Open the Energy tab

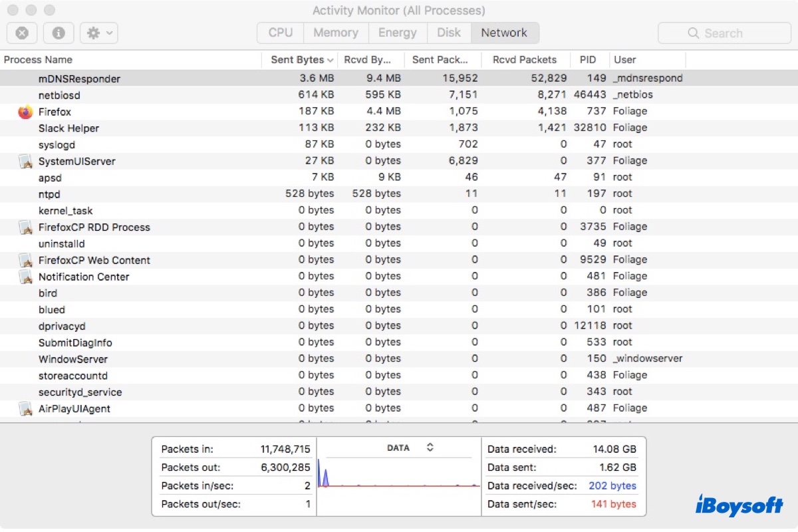(x=396, y=33)
